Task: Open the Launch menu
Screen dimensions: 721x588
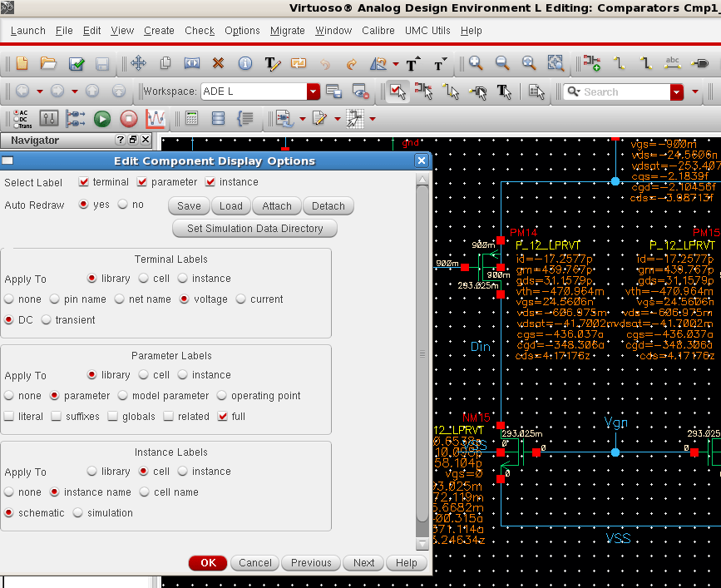Action: pos(27,30)
